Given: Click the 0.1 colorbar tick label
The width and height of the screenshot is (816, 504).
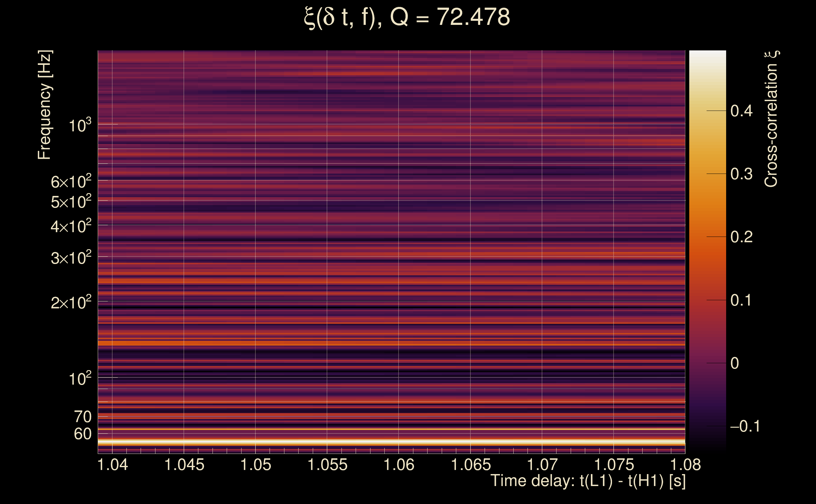Looking at the screenshot, I should [741, 300].
